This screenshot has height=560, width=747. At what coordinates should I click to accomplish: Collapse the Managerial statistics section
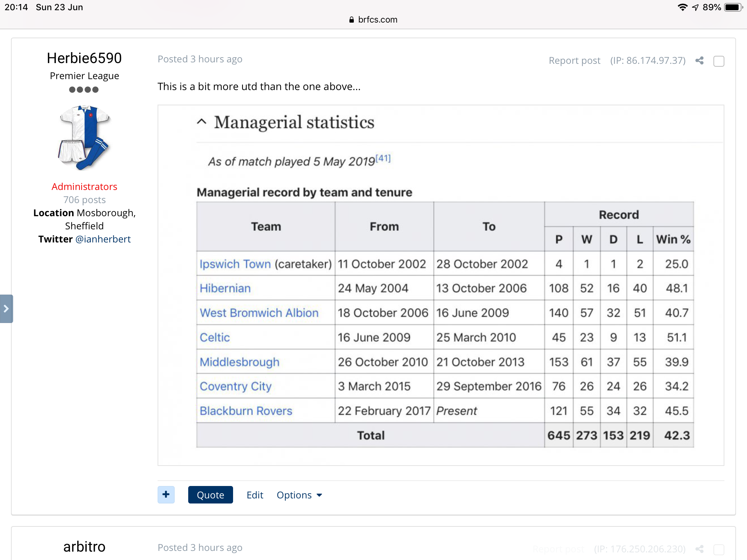tap(201, 122)
